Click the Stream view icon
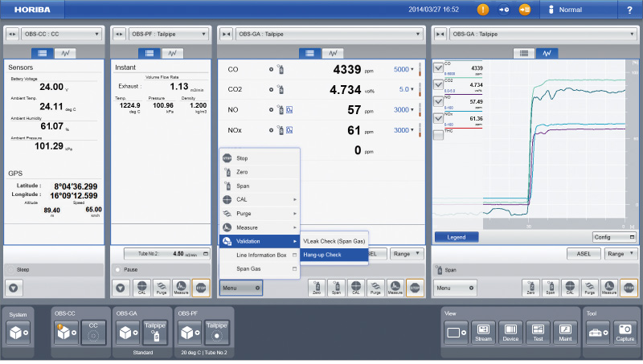 (483, 331)
